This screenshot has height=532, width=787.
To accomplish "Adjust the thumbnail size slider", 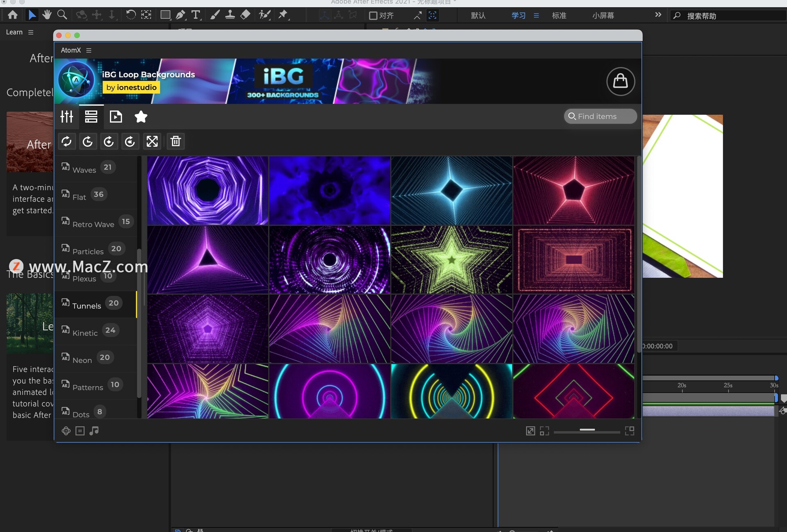I will pos(587,430).
